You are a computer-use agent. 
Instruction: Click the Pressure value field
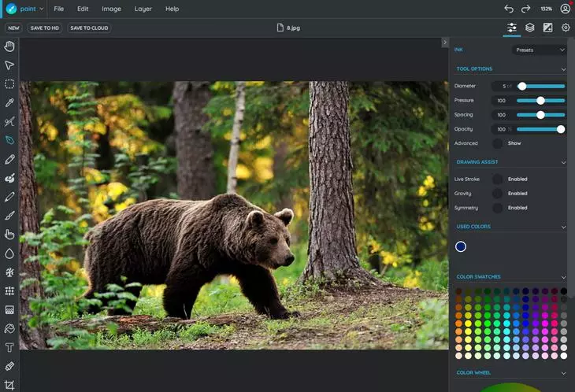tap(503, 101)
